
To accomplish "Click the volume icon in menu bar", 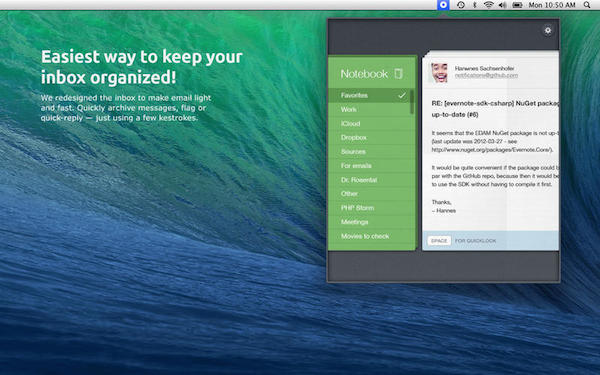I will point(502,5).
